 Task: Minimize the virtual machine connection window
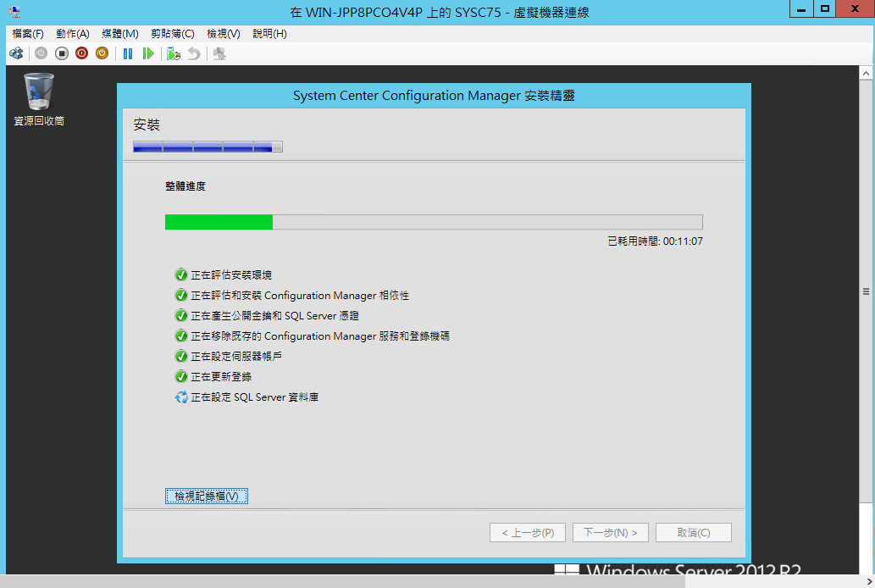tap(801, 9)
